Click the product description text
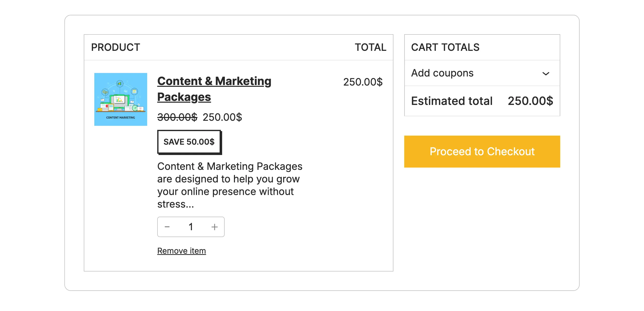This screenshot has width=644, height=311. 229,185
